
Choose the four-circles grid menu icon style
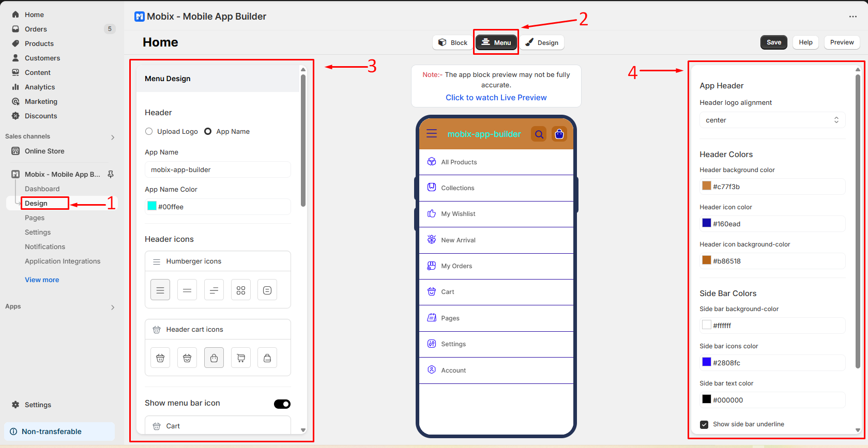pos(241,290)
